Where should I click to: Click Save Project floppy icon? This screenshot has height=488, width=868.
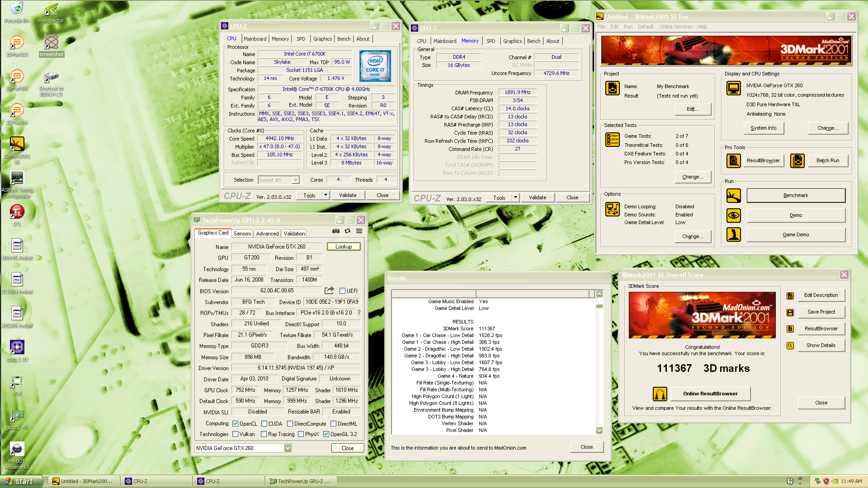coord(790,312)
